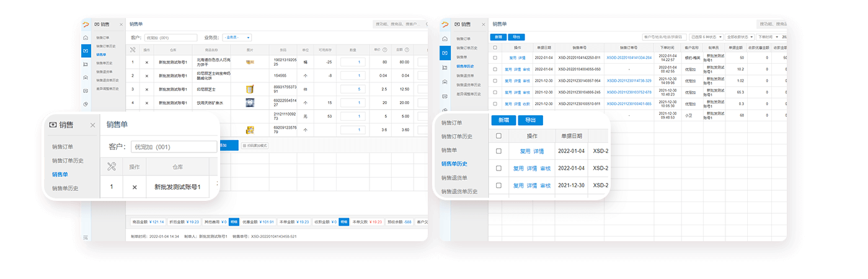
Task: Toggle select-all checkbox in zoomed history table header
Action: click(x=498, y=136)
